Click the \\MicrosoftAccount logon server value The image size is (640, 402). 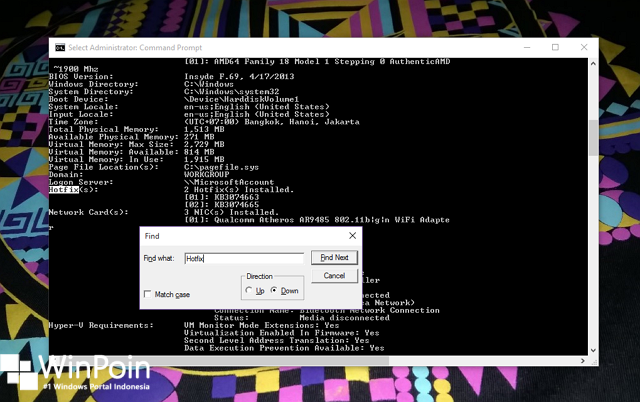229,182
